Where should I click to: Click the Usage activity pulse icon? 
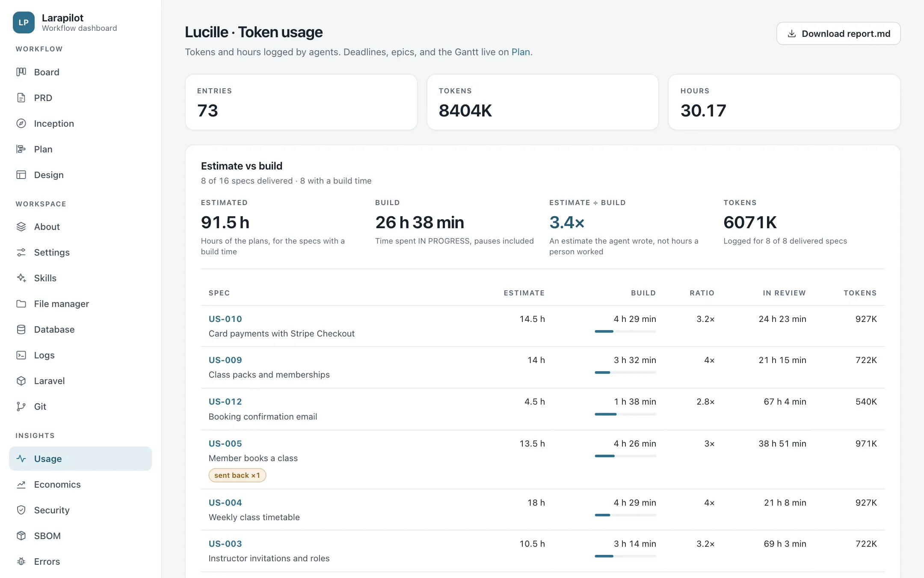pos(21,459)
